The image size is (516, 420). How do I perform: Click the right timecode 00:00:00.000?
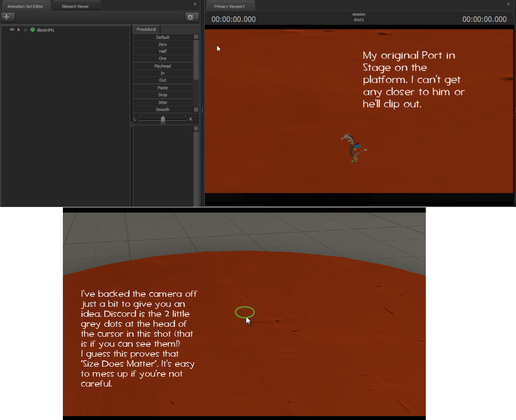[x=484, y=19]
